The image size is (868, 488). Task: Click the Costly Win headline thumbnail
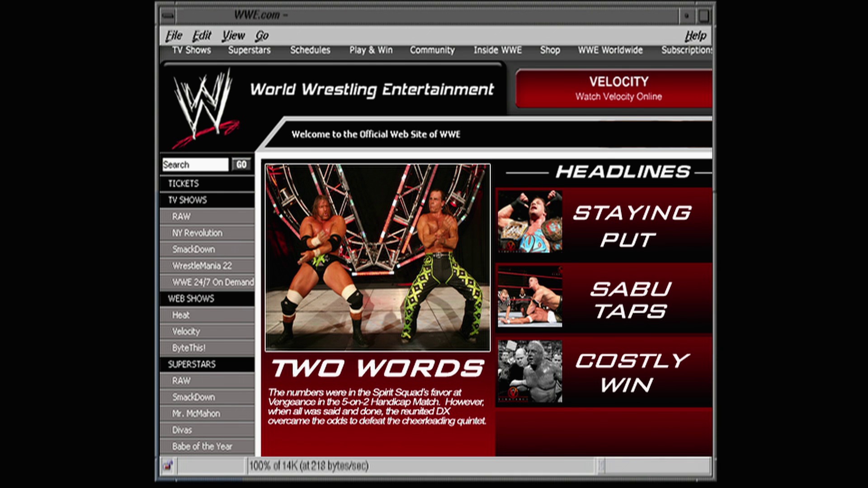click(530, 371)
